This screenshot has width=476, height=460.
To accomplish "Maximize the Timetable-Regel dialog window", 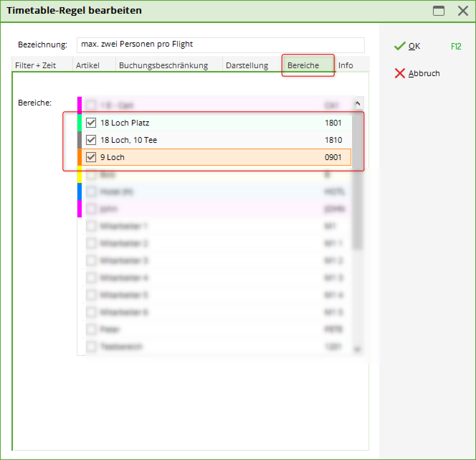I will pos(438,11).
